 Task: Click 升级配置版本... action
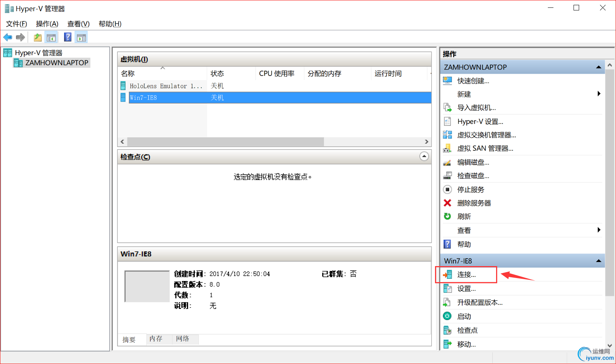pos(480,302)
